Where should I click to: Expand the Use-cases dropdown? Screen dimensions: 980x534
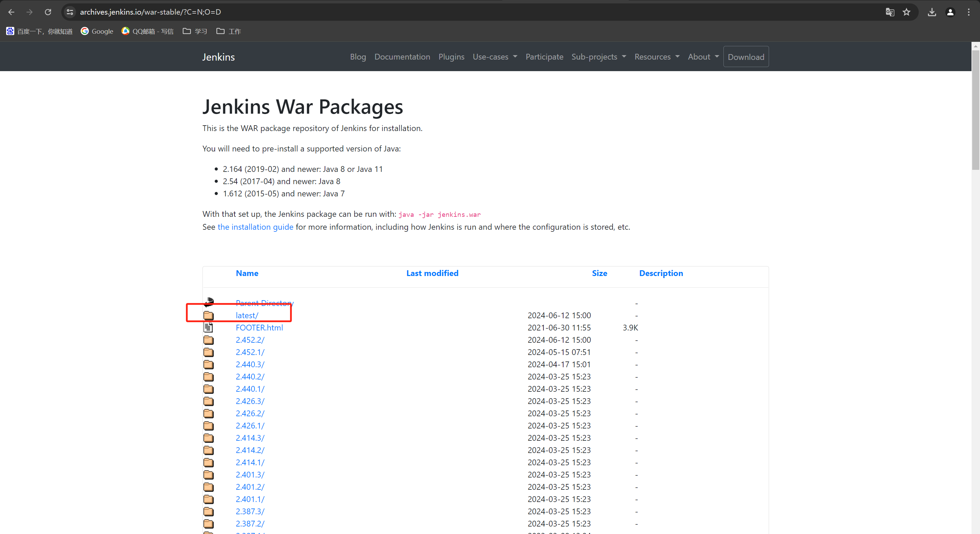[x=494, y=57]
